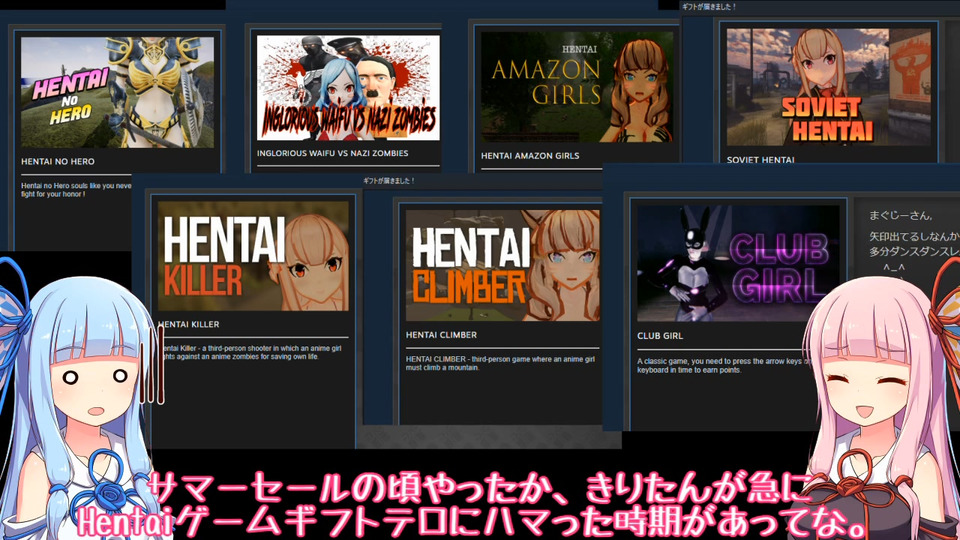Open the Soviet Hentai game thumbnail
Screen dimensions: 960x540
[x=829, y=87]
